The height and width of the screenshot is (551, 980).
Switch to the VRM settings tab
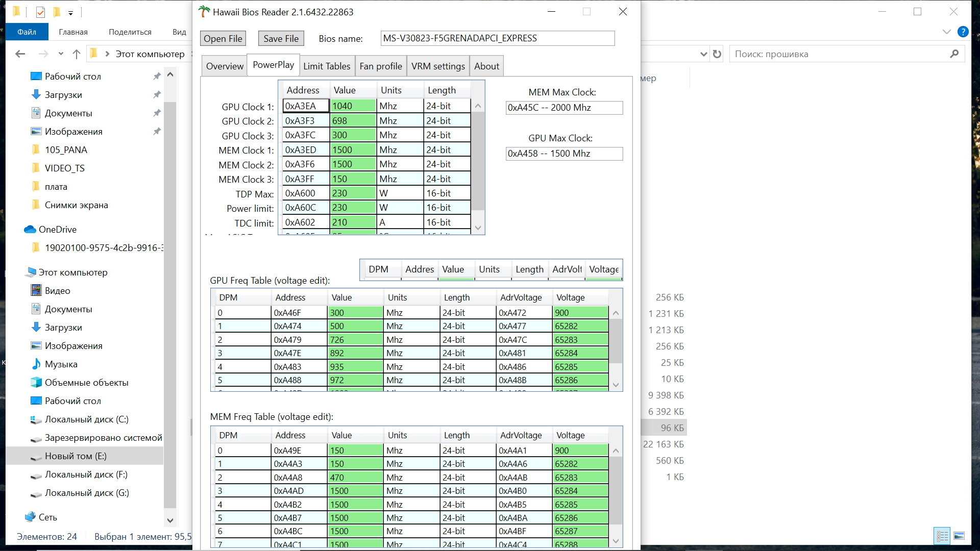click(438, 66)
